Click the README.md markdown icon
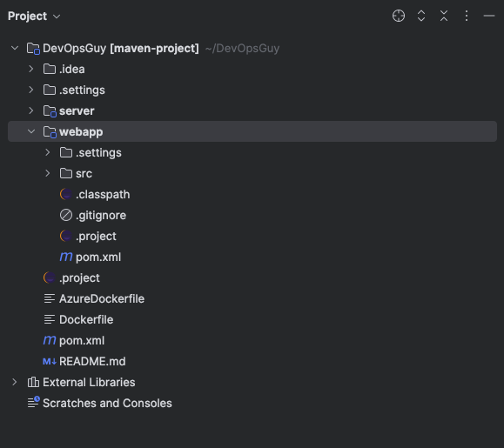This screenshot has width=504, height=448. [x=50, y=361]
